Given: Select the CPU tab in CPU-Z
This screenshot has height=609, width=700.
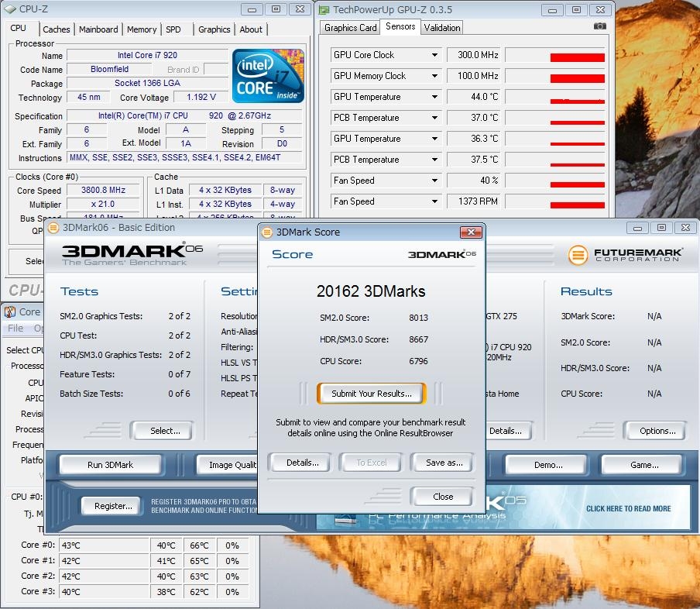Looking at the screenshot, I should [19, 28].
